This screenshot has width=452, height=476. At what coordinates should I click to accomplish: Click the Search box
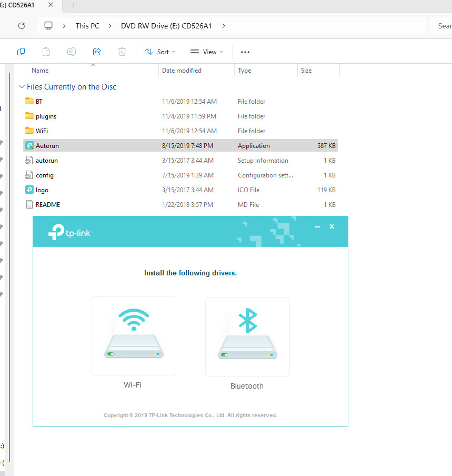445,25
